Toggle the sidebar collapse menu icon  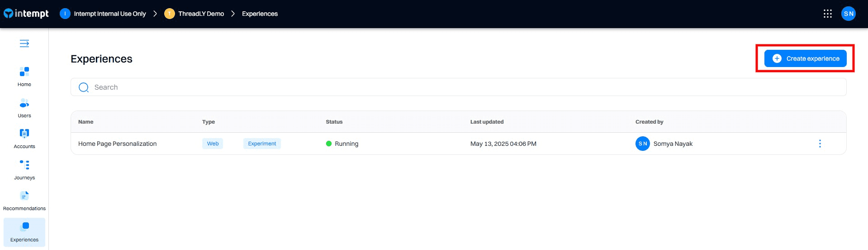[x=24, y=43]
